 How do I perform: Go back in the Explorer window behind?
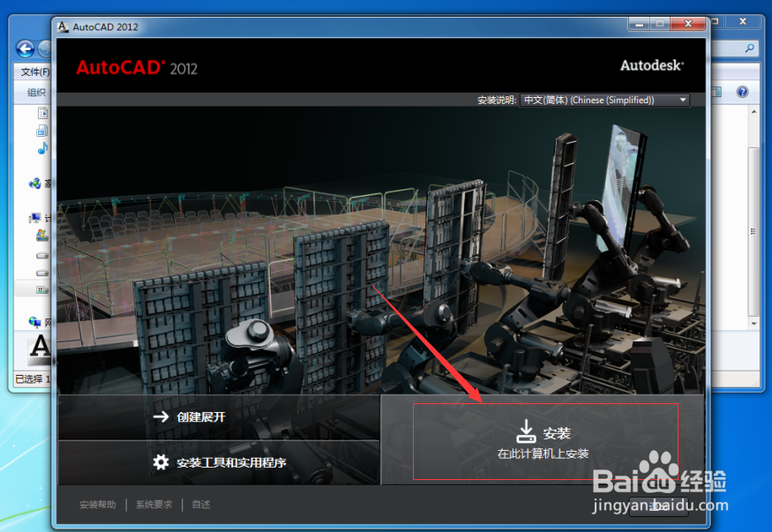pos(25,49)
